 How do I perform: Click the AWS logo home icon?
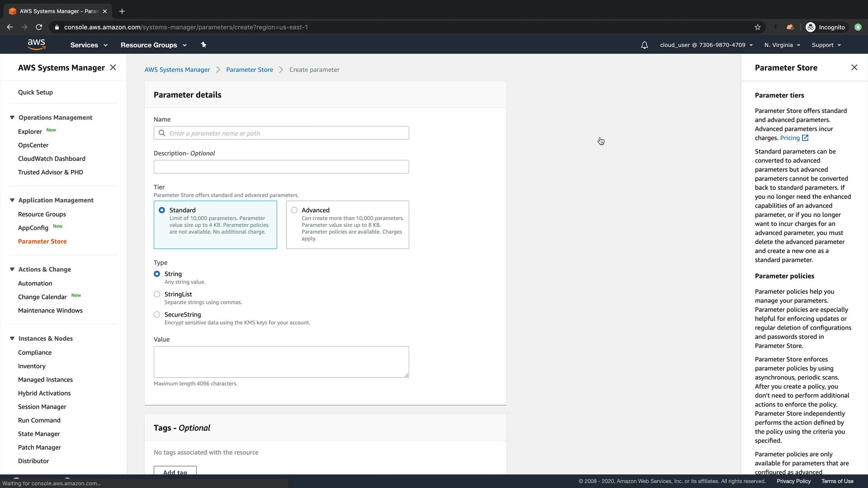pyautogui.click(x=36, y=44)
